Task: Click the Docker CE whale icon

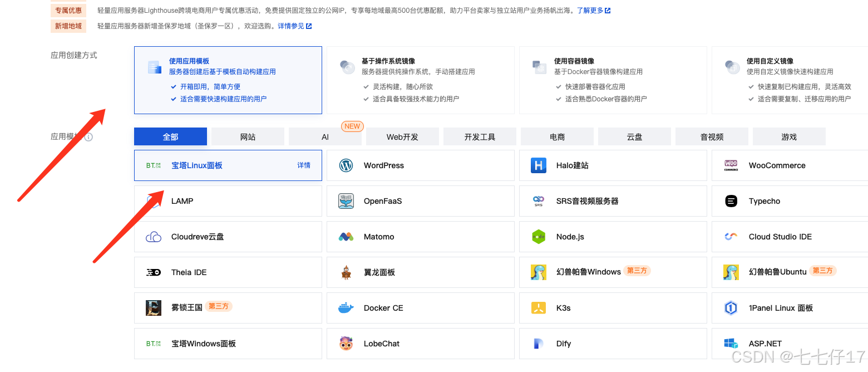Action: coord(346,308)
